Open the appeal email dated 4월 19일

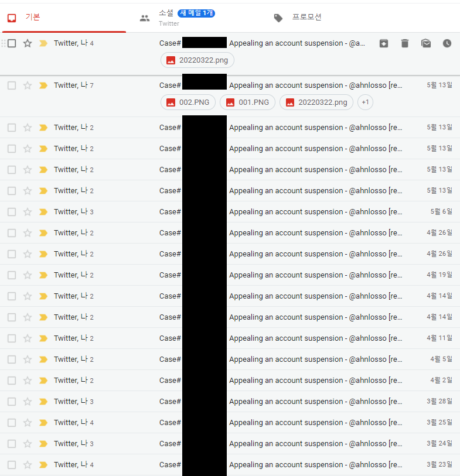point(230,275)
